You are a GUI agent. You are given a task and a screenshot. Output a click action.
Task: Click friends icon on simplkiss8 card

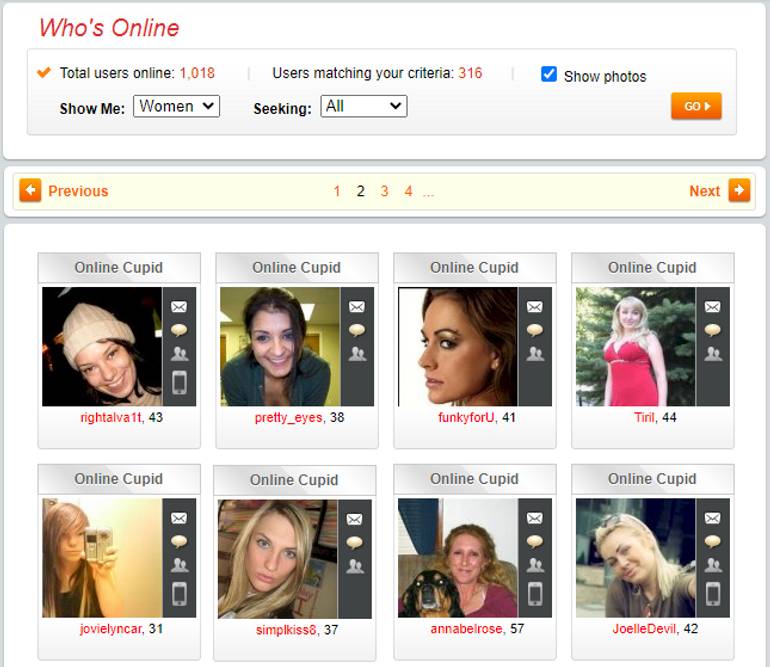pyautogui.click(x=355, y=566)
